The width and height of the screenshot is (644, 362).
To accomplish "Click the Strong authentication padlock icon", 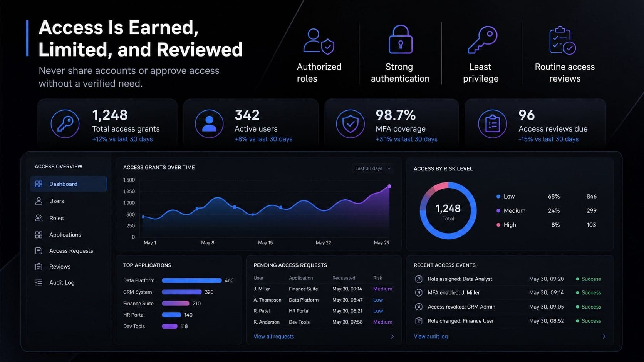I will (401, 39).
